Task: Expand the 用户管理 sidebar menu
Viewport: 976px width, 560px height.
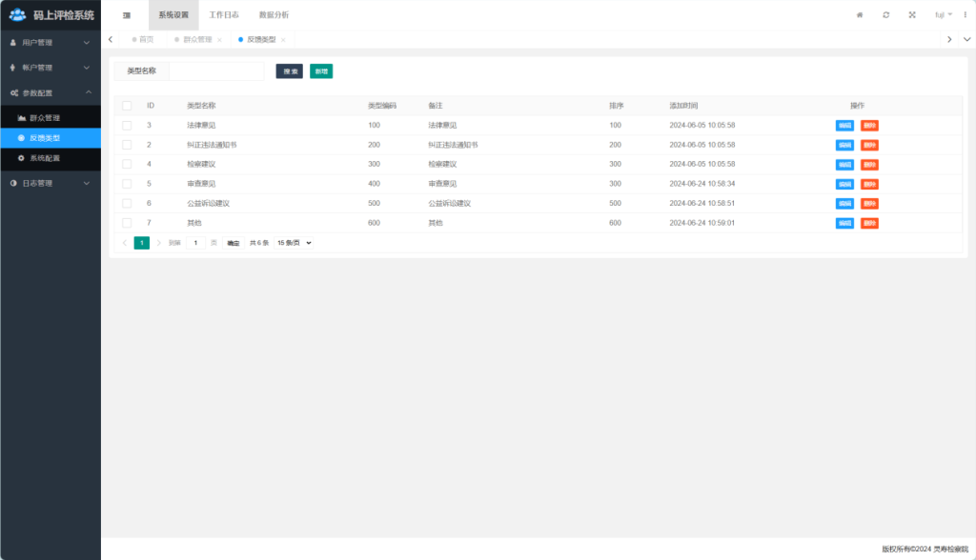Action: click(x=51, y=43)
